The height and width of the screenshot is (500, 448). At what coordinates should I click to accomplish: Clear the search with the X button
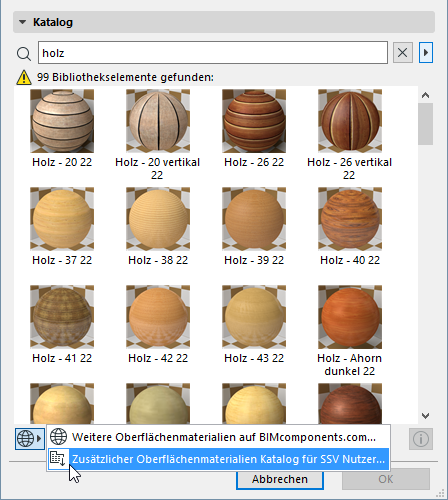pos(403,53)
